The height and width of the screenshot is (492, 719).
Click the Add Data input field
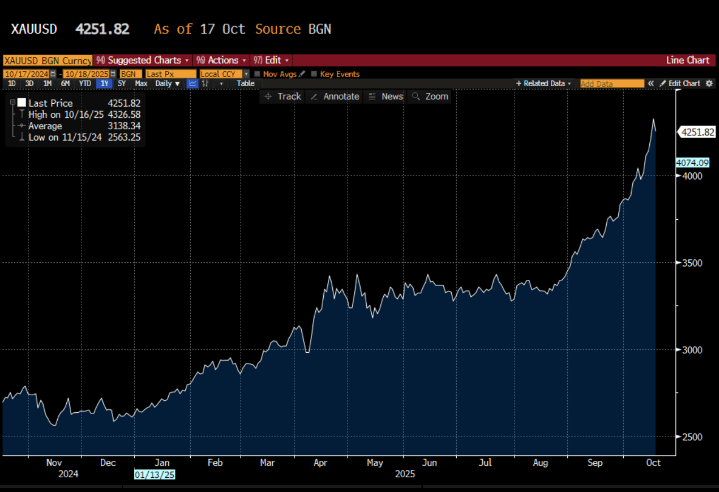click(x=611, y=84)
